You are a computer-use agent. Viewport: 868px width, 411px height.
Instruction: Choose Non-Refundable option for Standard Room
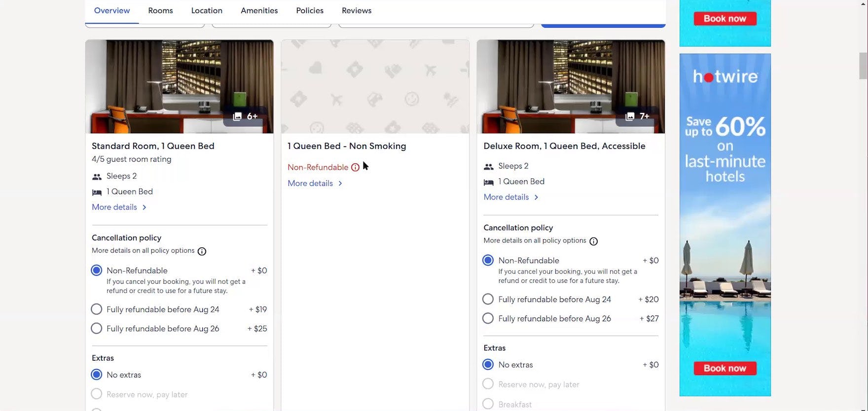tap(97, 271)
